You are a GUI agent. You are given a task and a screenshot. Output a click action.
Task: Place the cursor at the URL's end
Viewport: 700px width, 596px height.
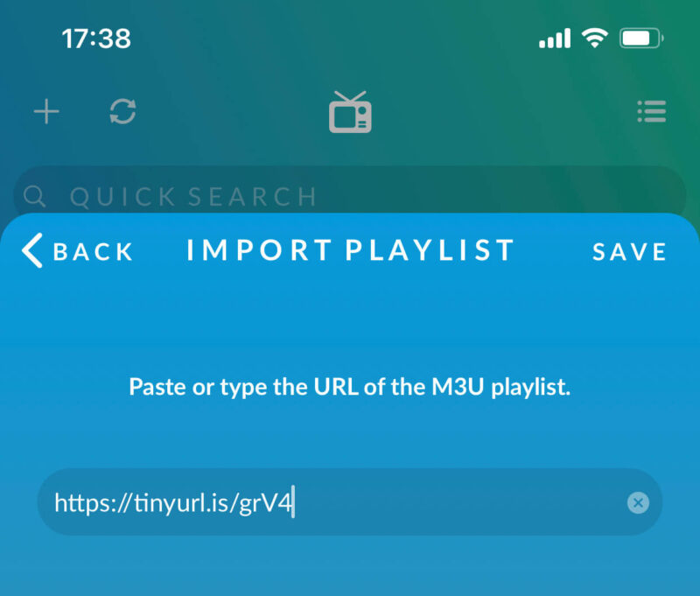pos(297,502)
